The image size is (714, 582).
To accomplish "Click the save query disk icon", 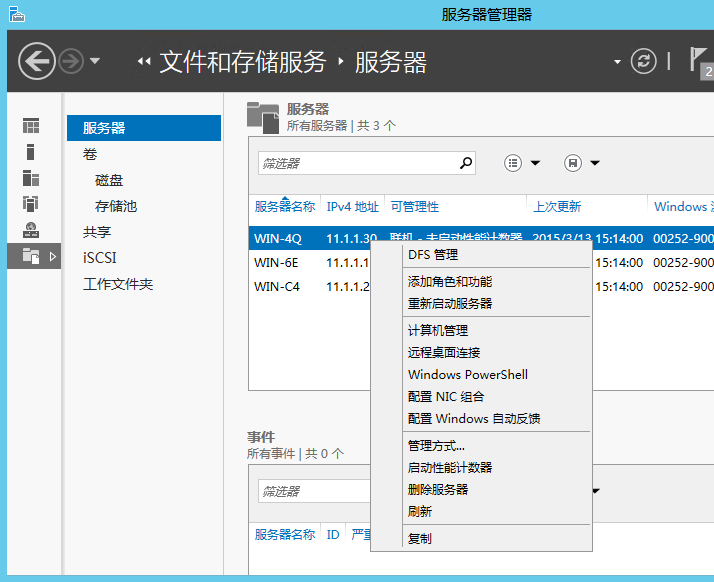I will (572, 163).
